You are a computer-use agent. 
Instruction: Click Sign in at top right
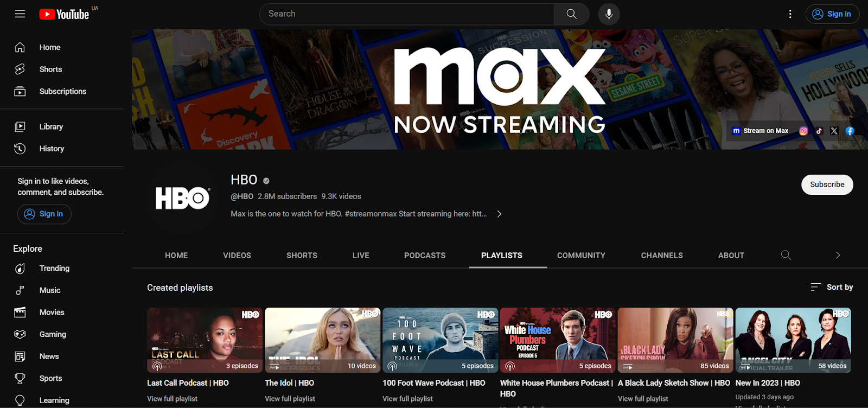[x=832, y=14]
